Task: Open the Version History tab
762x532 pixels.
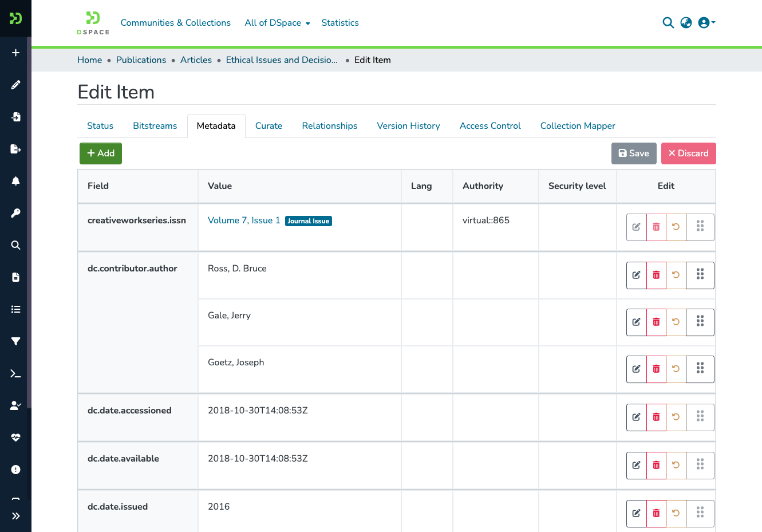Action: coord(409,126)
